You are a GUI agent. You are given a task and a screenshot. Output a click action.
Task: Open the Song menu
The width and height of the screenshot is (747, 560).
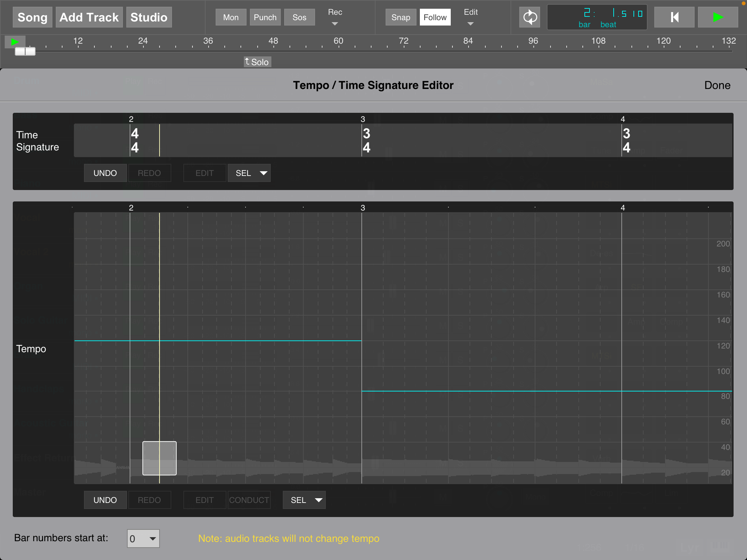(x=33, y=17)
